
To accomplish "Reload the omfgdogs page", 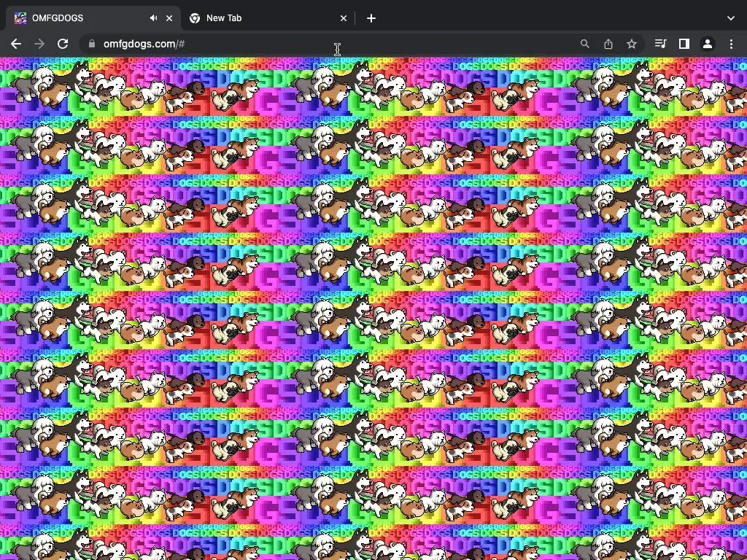I will (63, 44).
